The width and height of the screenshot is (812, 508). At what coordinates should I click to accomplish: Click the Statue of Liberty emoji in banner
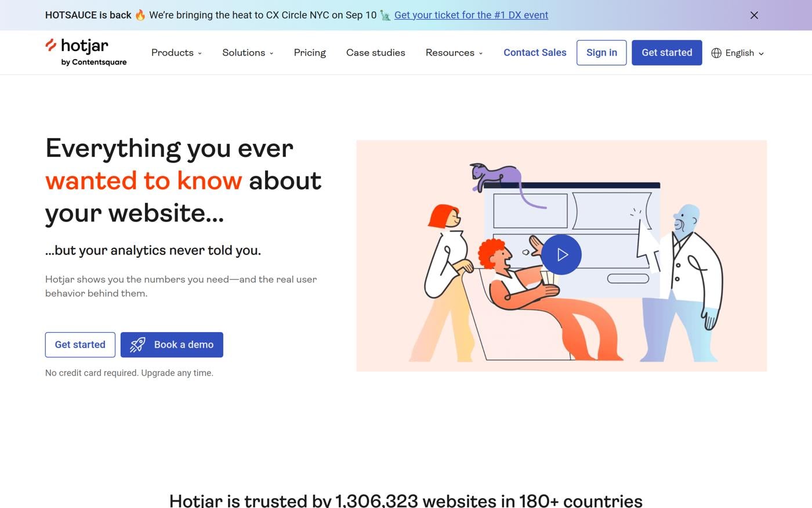point(385,15)
